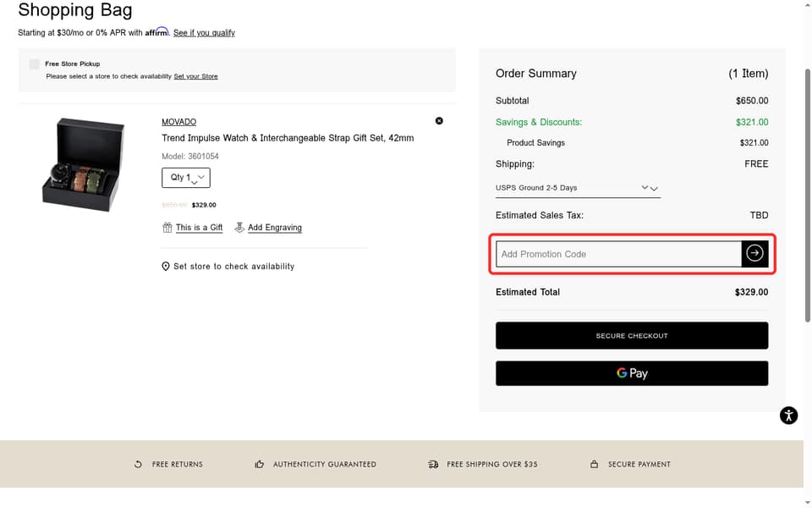The width and height of the screenshot is (812, 508).
Task: Click the '$329.00' sale price under the item
Action: point(204,205)
